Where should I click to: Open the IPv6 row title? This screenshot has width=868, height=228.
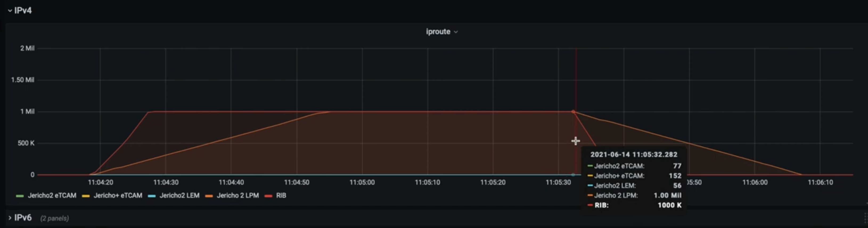click(x=23, y=218)
